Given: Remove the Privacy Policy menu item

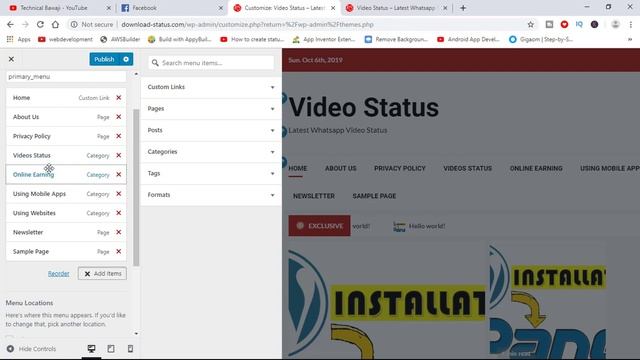Looking at the screenshot, I should 119,136.
